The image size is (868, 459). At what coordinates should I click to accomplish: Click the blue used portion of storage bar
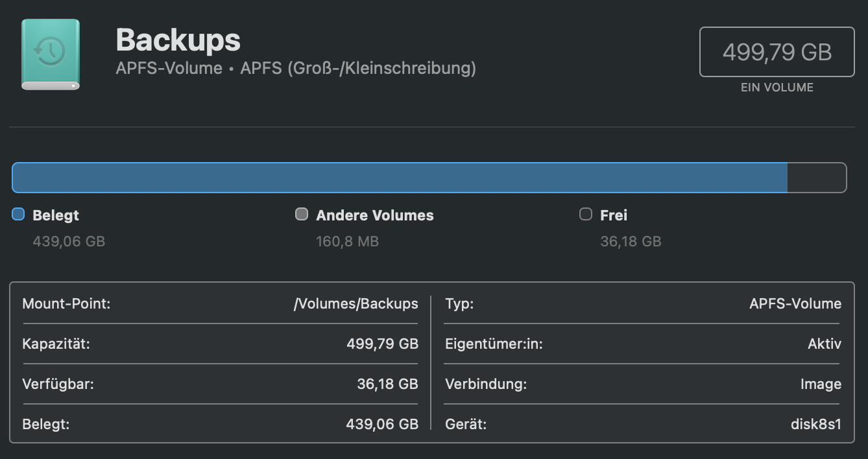(x=399, y=178)
